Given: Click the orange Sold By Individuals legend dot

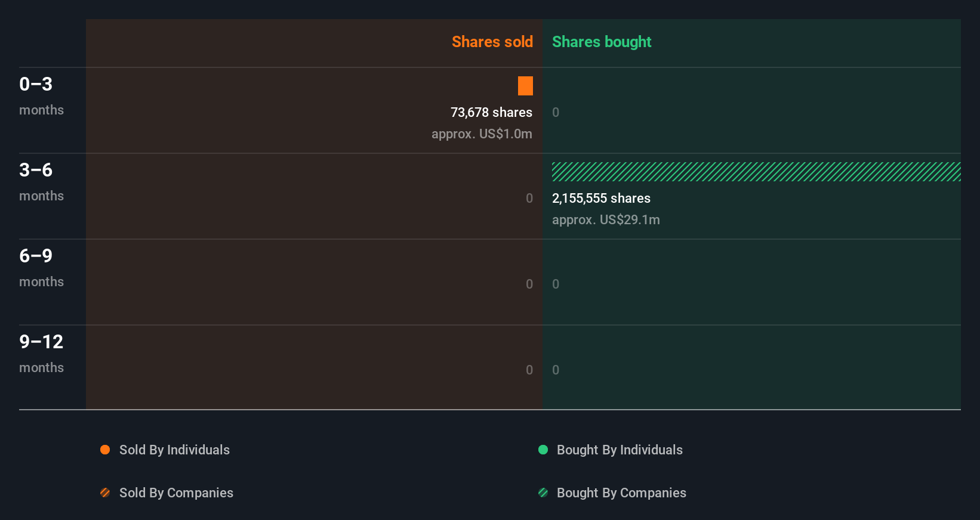Looking at the screenshot, I should point(105,450).
